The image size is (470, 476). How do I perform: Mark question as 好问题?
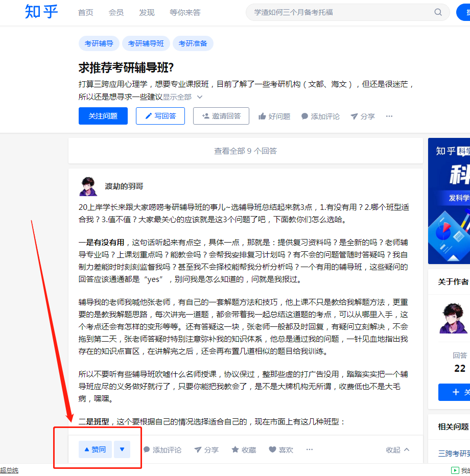tap(274, 116)
